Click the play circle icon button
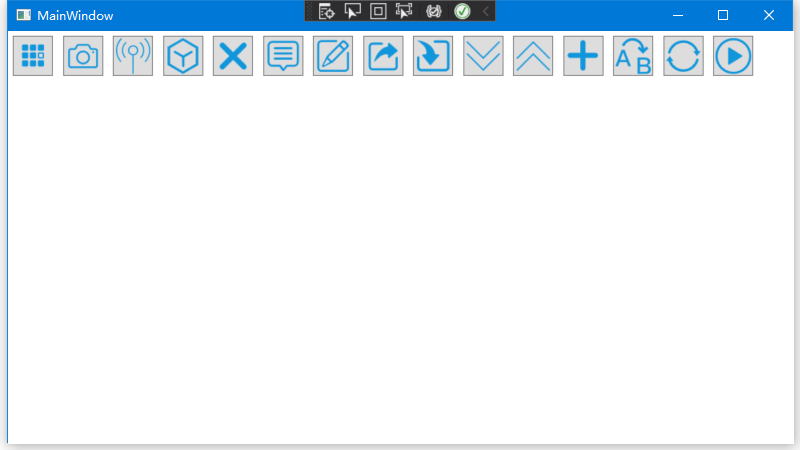Viewport: 800px width, 450px height. [x=733, y=56]
